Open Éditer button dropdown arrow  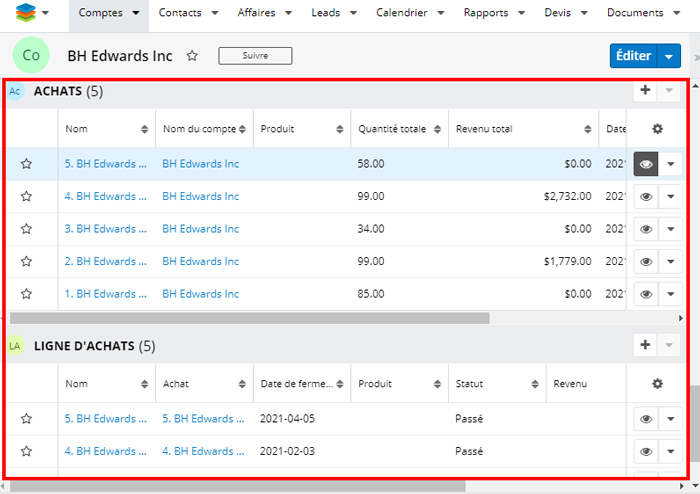click(669, 56)
